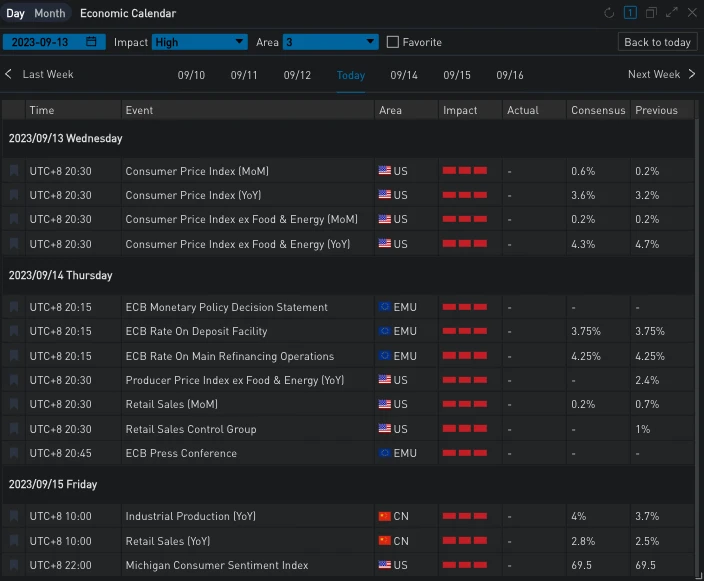Viewport: 704px width, 581px height.
Task: Select the 09/14 date tab
Action: pos(404,75)
